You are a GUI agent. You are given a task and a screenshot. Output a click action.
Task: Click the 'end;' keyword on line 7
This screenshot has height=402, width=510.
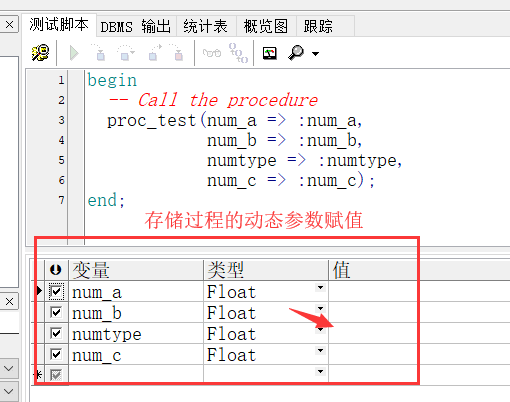tap(106, 201)
